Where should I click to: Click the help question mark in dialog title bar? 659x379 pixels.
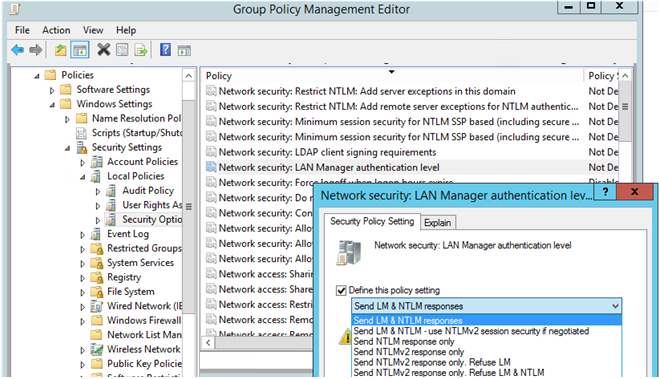tap(605, 192)
